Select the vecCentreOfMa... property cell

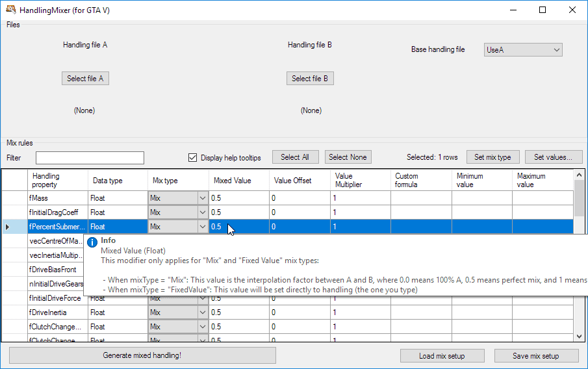[55, 241]
